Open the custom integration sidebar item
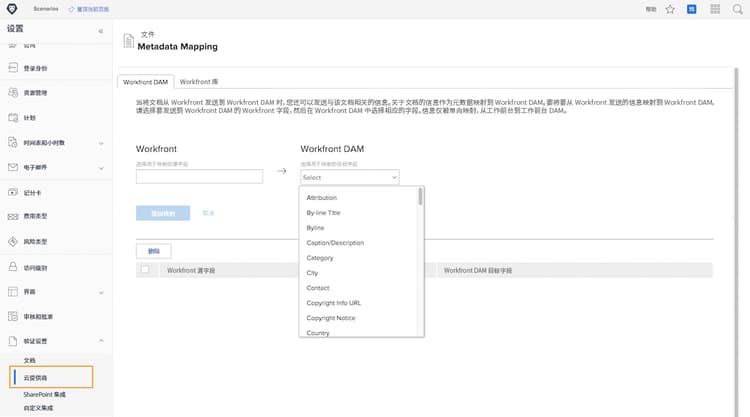 [38, 408]
